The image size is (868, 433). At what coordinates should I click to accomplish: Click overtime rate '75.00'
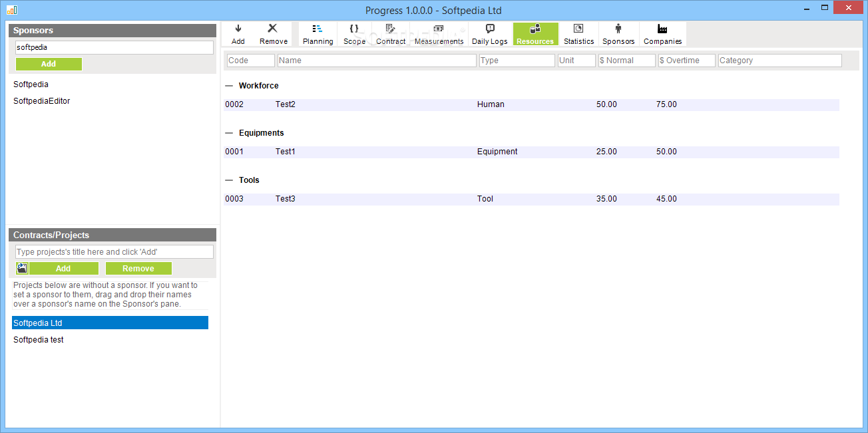(x=666, y=104)
